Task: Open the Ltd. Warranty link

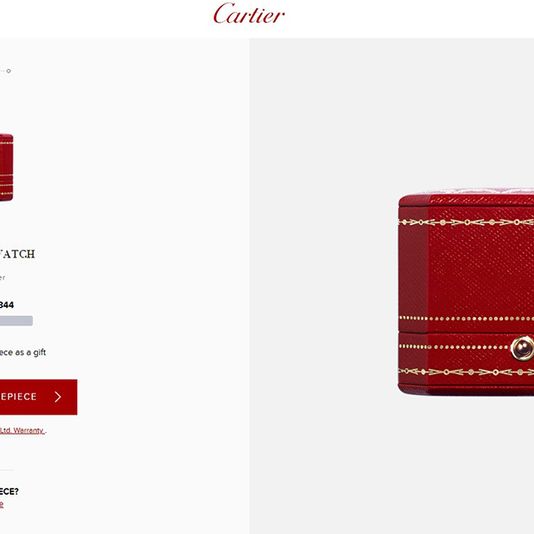Action: [x=22, y=430]
